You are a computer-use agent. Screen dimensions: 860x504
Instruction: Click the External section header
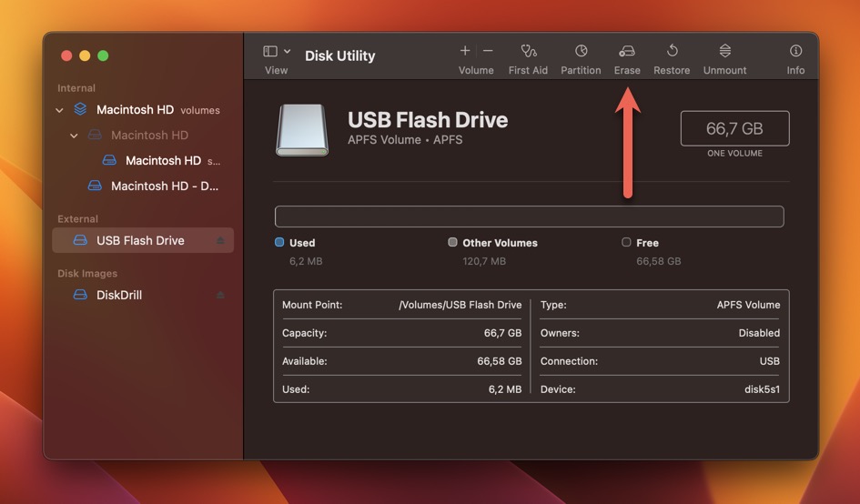click(x=78, y=219)
